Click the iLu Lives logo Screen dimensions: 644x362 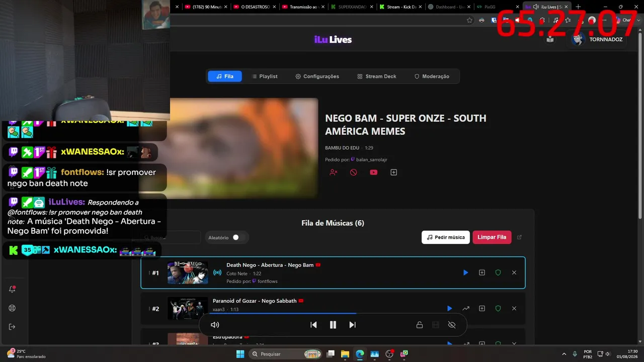[x=333, y=40]
